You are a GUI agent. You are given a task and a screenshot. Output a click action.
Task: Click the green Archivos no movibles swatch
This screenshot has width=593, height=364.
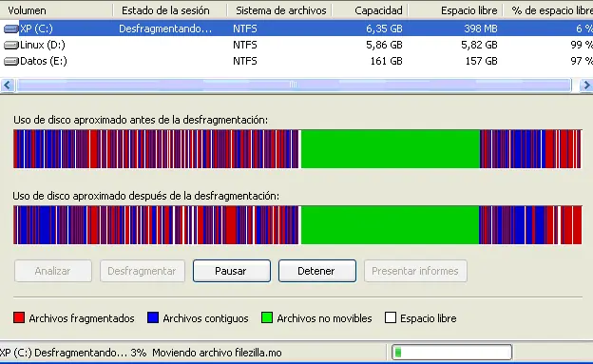pyautogui.click(x=267, y=317)
